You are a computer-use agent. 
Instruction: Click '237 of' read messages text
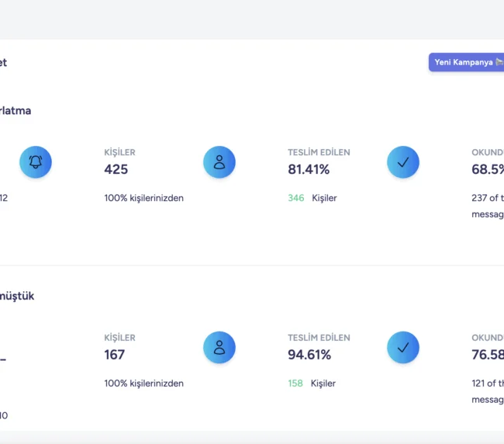click(486, 198)
